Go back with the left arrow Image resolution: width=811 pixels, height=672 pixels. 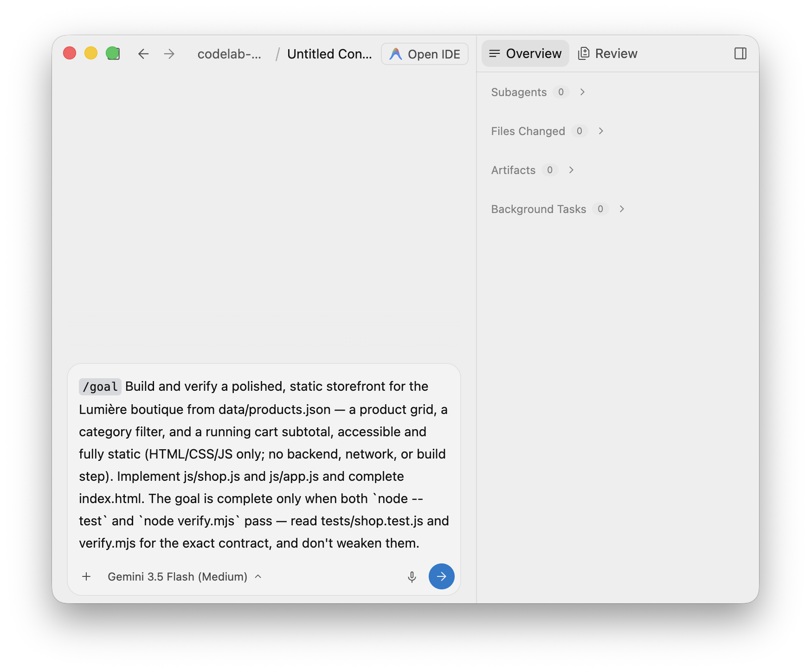point(143,54)
